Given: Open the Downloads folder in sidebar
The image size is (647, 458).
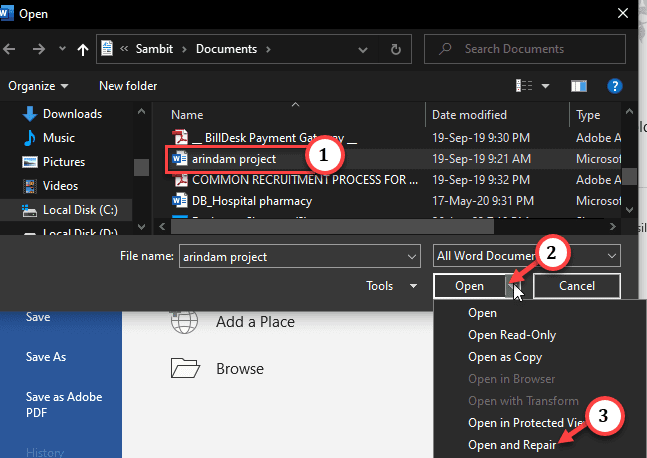Looking at the screenshot, I should click(72, 114).
